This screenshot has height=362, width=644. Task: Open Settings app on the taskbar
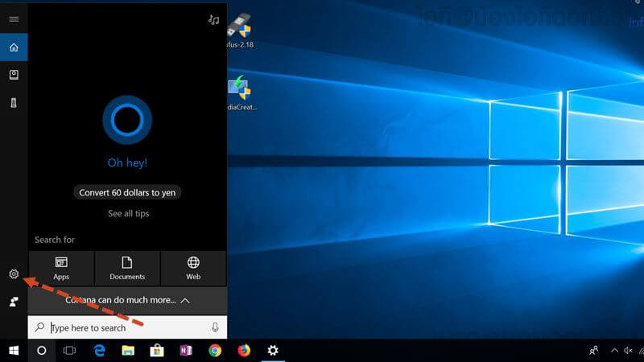click(273, 351)
